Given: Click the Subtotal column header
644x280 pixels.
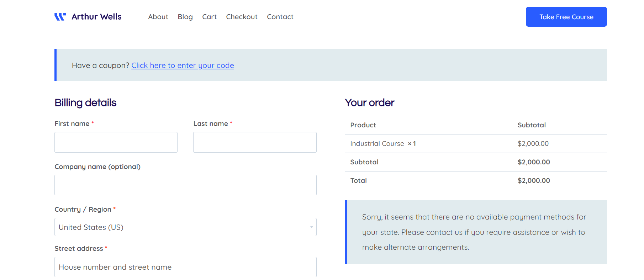Looking at the screenshot, I should pyautogui.click(x=532, y=125).
